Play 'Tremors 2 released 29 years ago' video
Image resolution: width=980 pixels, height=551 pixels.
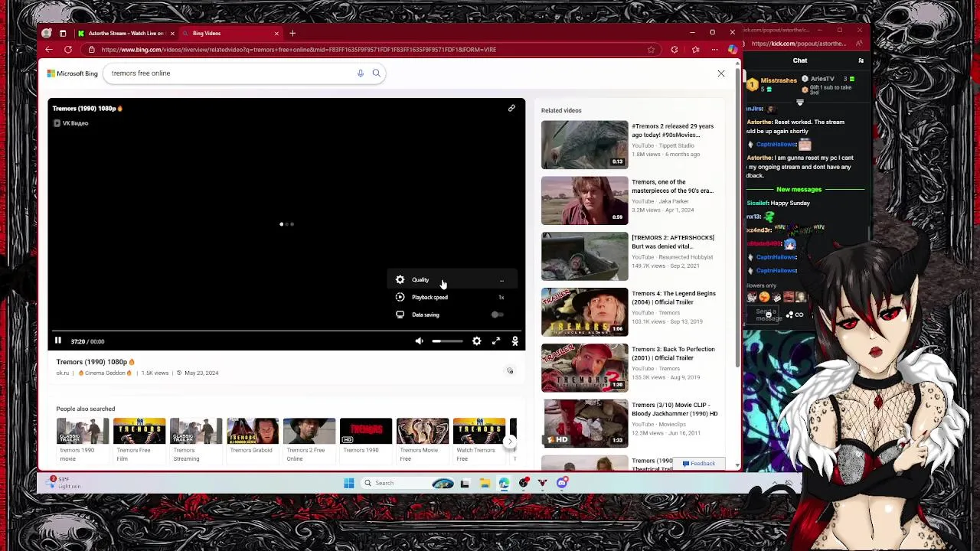click(x=584, y=145)
